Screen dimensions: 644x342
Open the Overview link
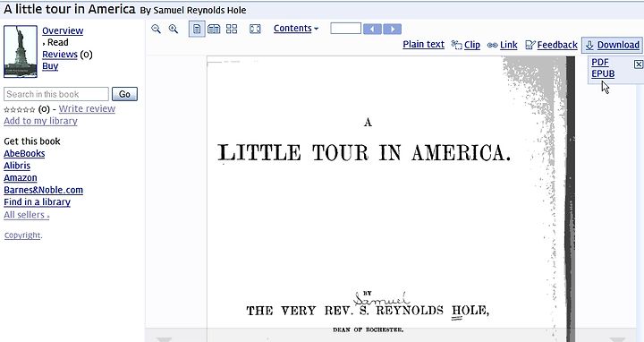point(63,30)
